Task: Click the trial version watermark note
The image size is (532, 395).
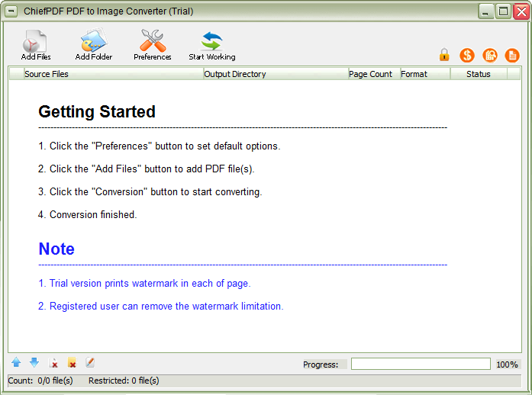Action: (144, 283)
